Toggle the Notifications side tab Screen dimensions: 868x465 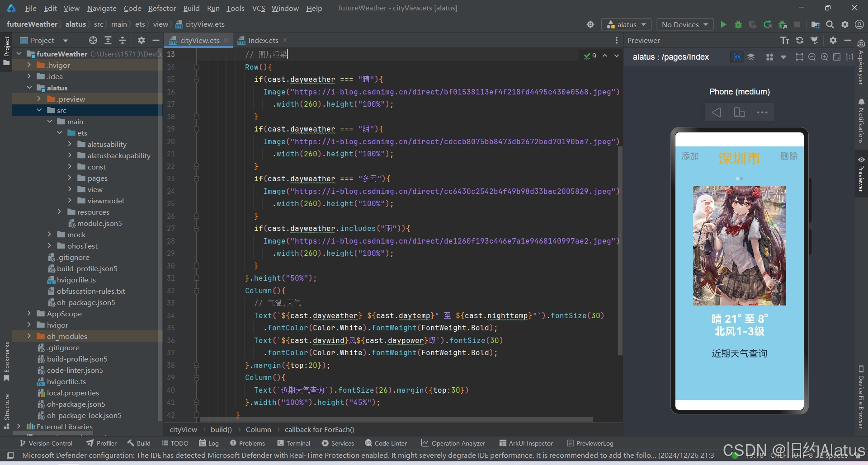click(x=861, y=121)
